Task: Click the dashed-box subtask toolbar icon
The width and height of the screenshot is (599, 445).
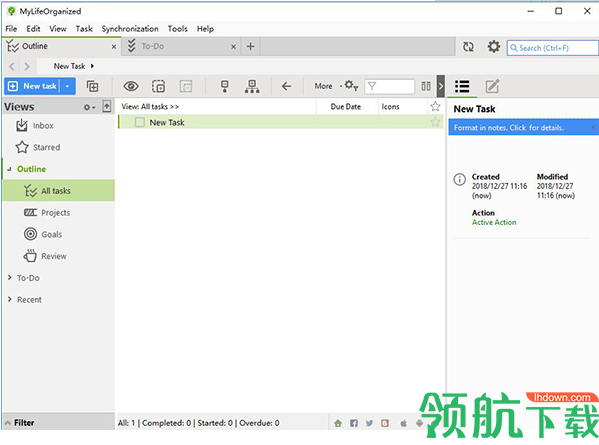Action: coord(159,86)
